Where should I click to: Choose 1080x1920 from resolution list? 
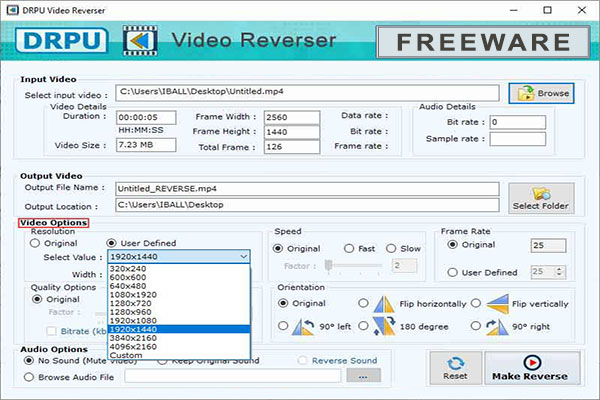pos(179,295)
